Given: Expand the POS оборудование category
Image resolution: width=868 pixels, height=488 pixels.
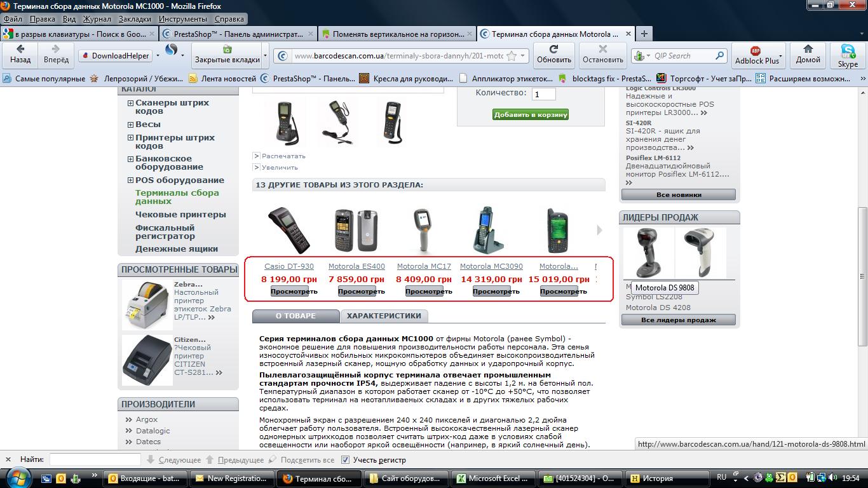Looking at the screenshot, I should (x=130, y=180).
